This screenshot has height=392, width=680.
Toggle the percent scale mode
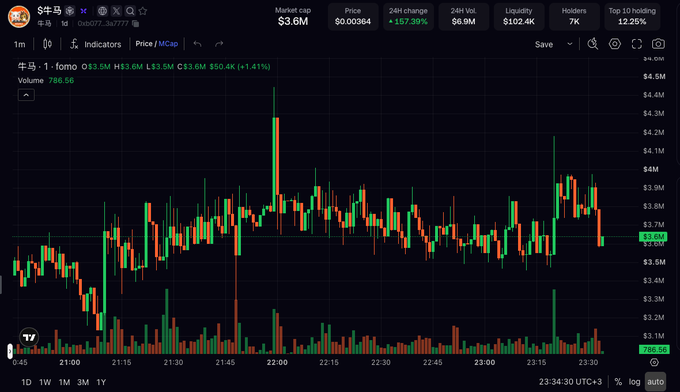click(x=618, y=382)
